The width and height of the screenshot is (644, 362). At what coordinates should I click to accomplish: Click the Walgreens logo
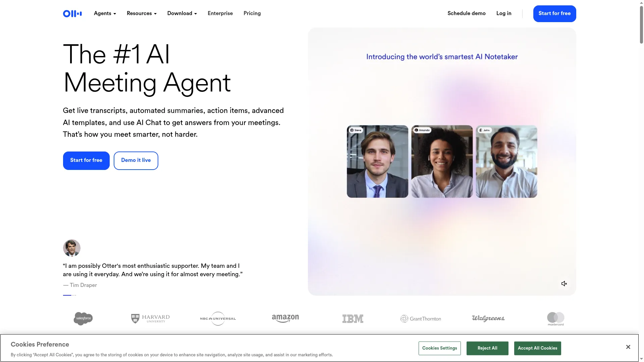tap(488, 318)
